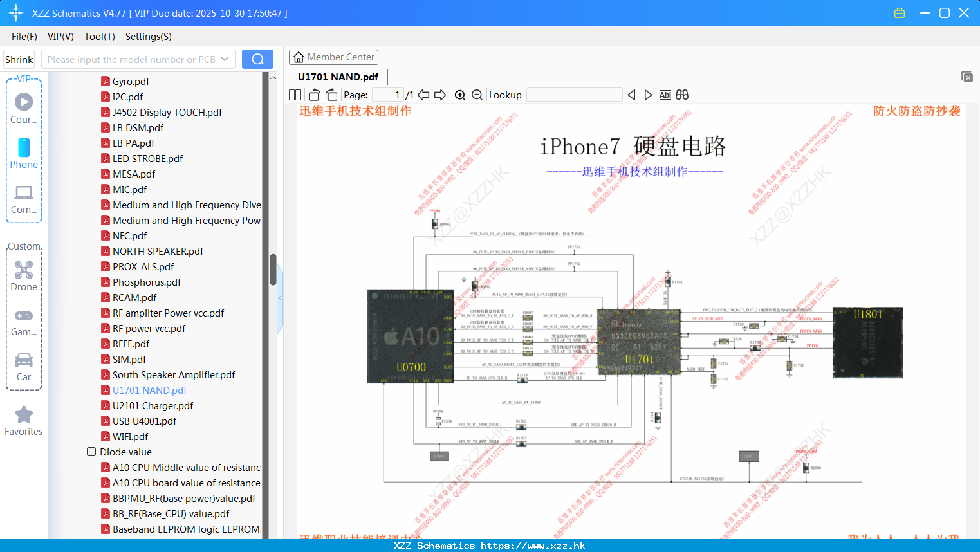This screenshot has width=980, height=552.
Task: Click the PDF icon next to WIFI.pdf
Action: pyautogui.click(x=106, y=436)
